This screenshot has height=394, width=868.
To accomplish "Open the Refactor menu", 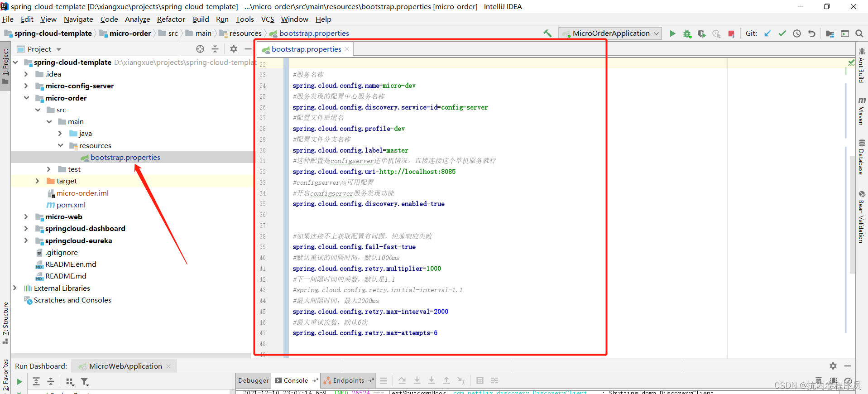I will [171, 19].
